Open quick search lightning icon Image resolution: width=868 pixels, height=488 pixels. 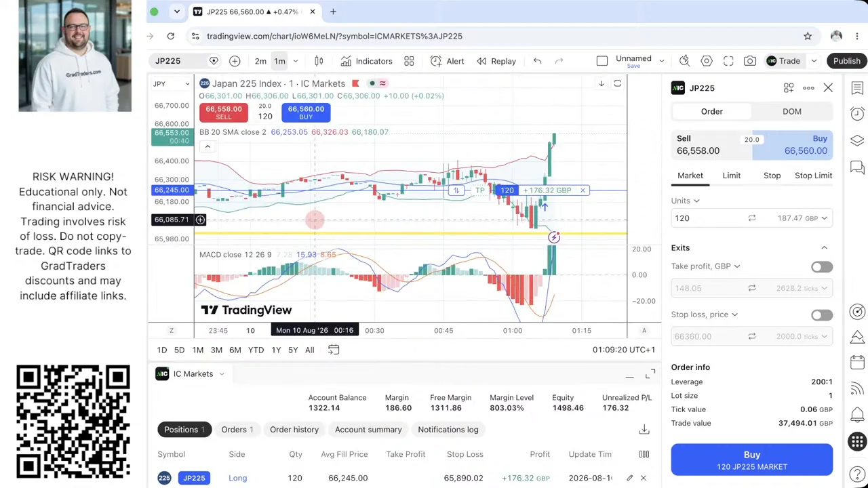pyautogui.click(x=685, y=61)
